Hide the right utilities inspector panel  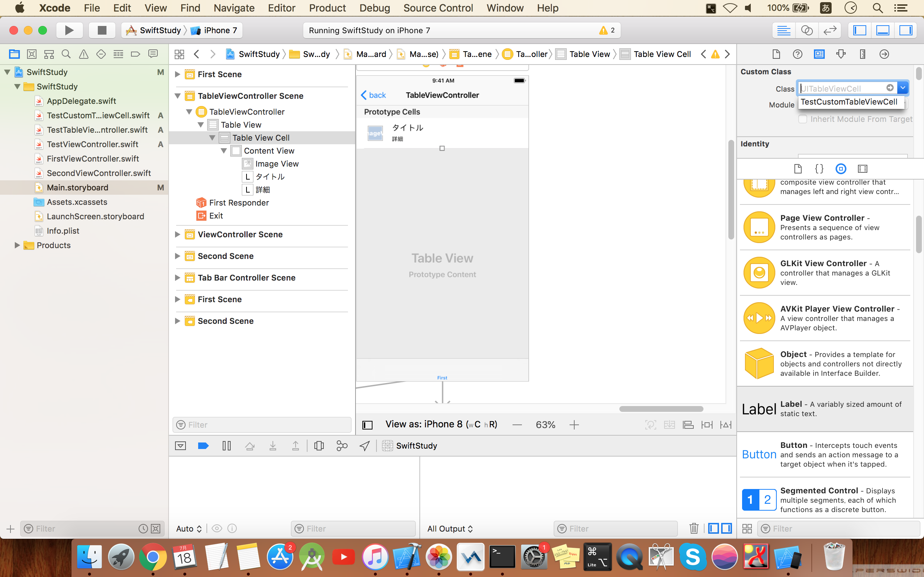(906, 30)
